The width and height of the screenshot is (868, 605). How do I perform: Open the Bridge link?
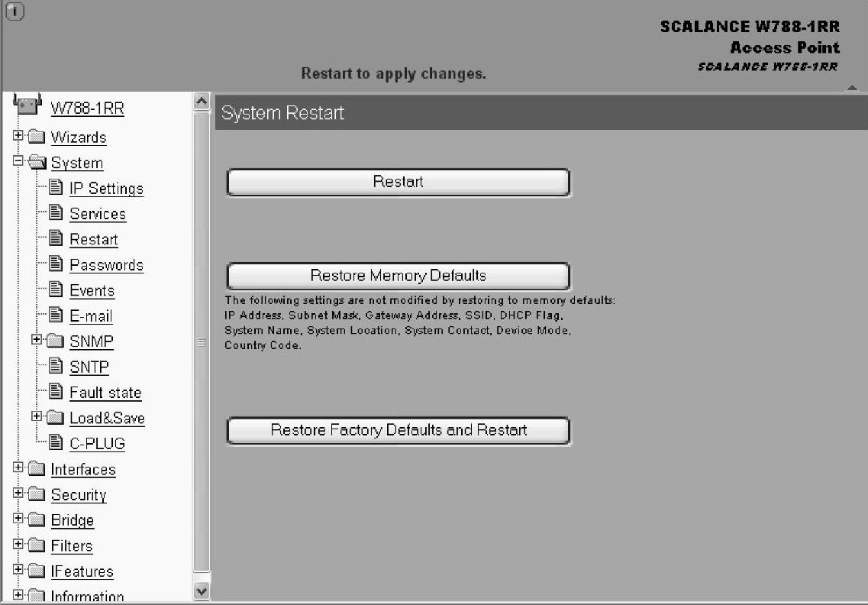click(72, 520)
